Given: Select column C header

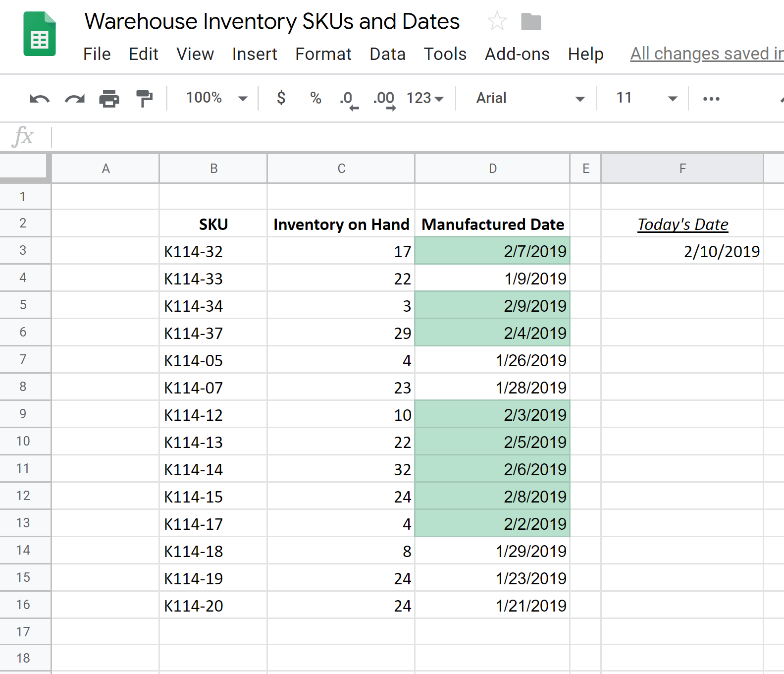Looking at the screenshot, I should (x=341, y=168).
